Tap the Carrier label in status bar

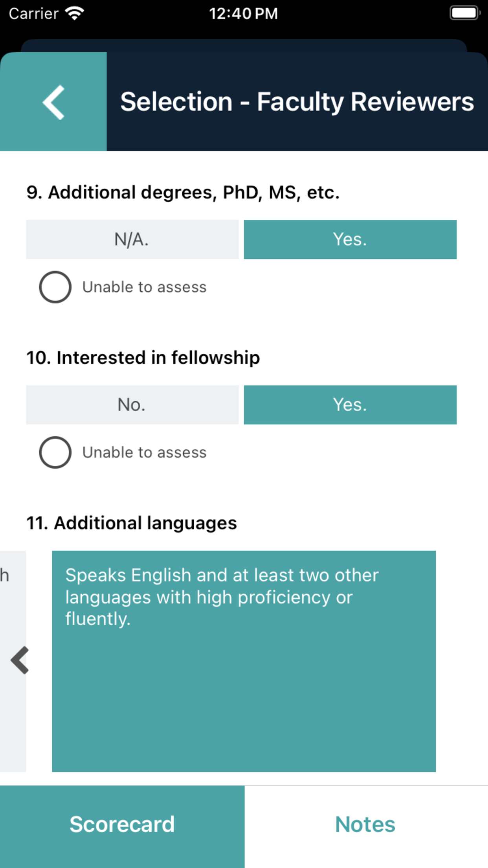[x=34, y=13]
